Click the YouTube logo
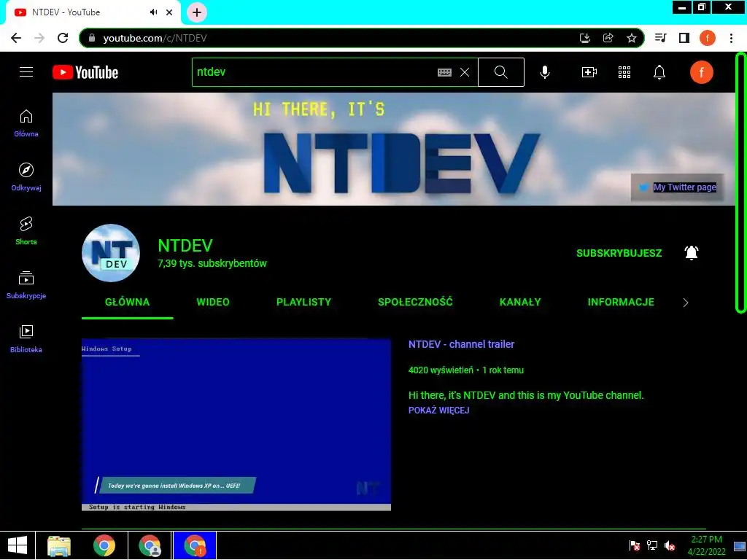The width and height of the screenshot is (747, 560). [85, 72]
